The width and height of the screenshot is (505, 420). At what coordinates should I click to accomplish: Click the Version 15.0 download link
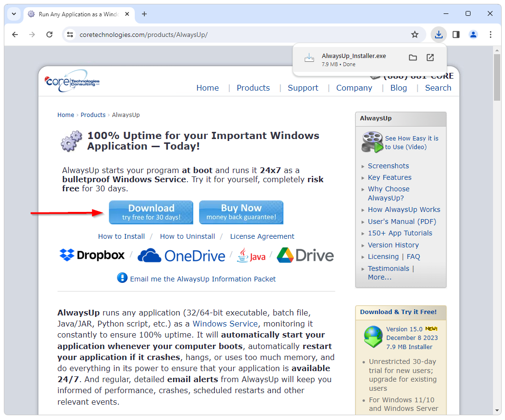click(x=404, y=329)
